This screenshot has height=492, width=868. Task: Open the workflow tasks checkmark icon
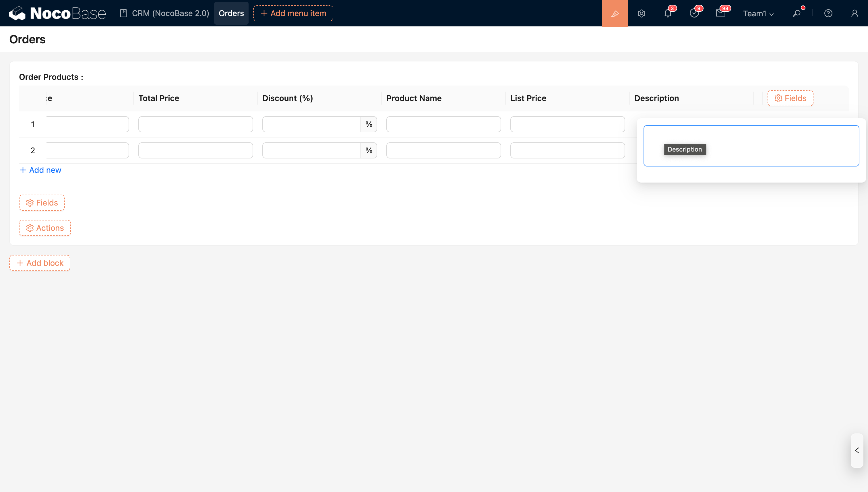pos(694,13)
